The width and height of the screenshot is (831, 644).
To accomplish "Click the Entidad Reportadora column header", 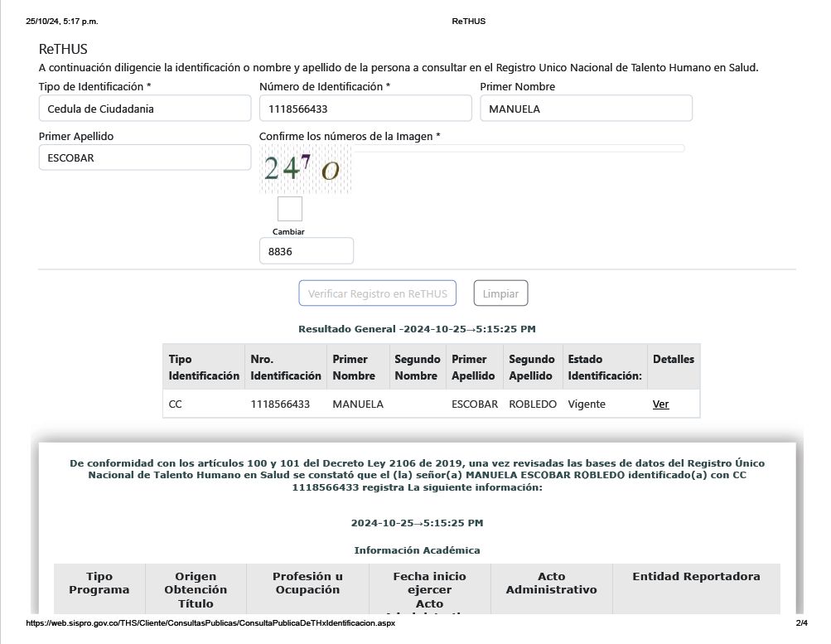I will pos(696,577).
